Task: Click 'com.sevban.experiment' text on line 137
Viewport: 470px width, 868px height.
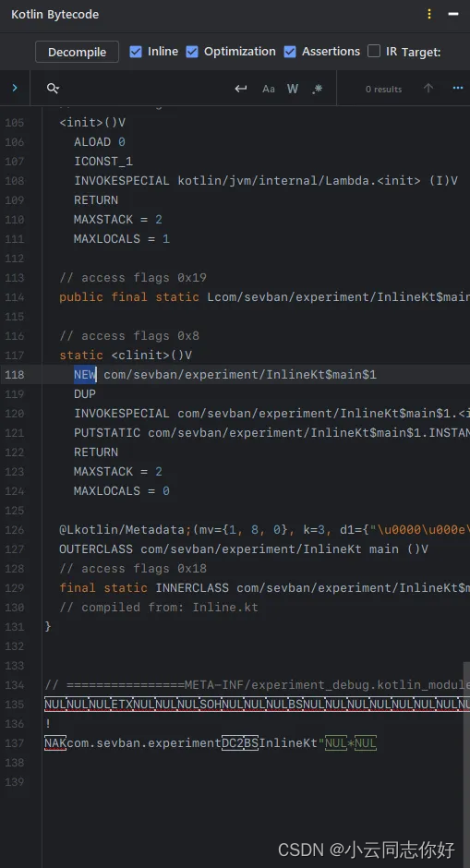Action: pyautogui.click(x=144, y=743)
